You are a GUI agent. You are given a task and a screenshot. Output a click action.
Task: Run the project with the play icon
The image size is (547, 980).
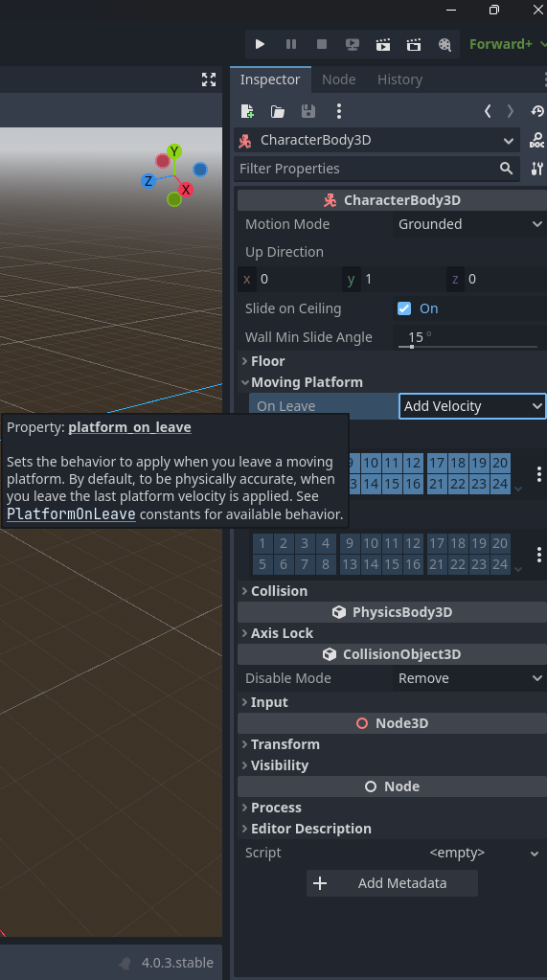(x=260, y=44)
